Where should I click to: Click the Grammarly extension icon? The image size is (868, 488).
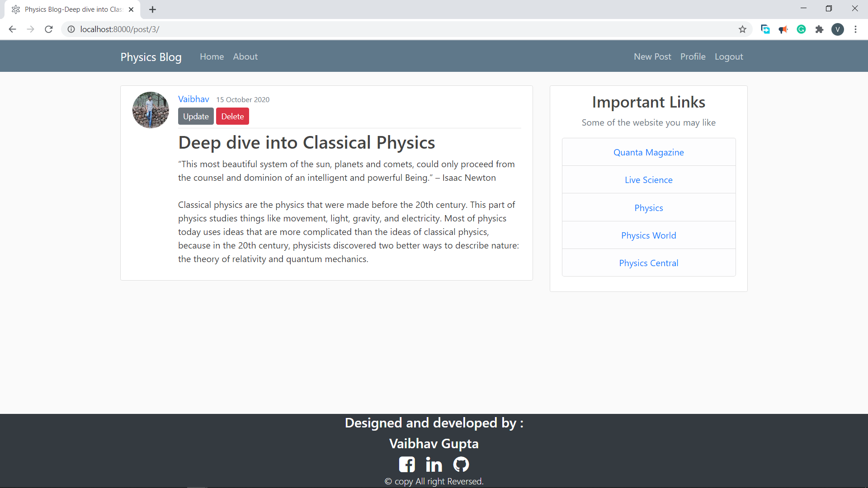[801, 29]
